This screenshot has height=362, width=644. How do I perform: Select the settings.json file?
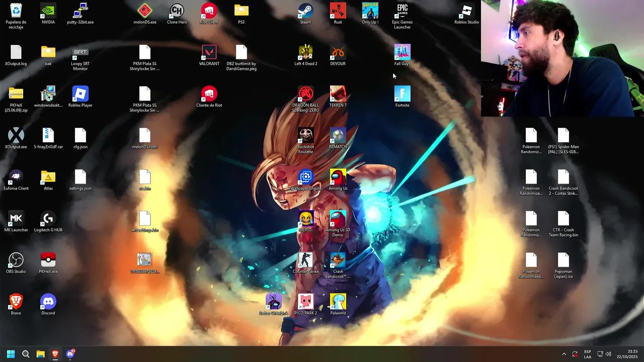point(80,177)
